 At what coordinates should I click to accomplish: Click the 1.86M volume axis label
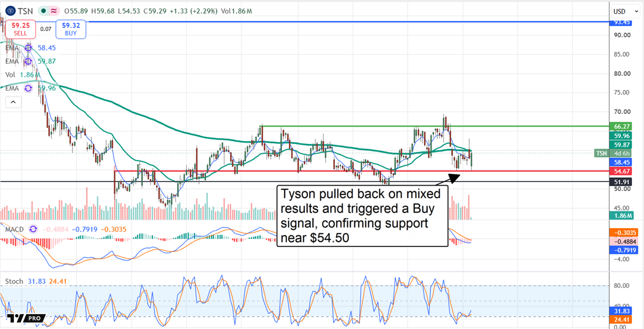point(621,215)
